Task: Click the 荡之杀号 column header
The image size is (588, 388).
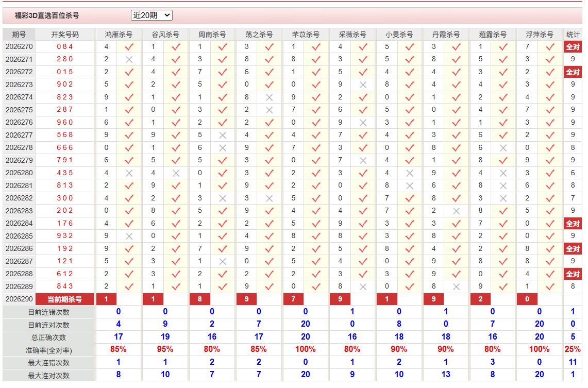Action: 259,35
